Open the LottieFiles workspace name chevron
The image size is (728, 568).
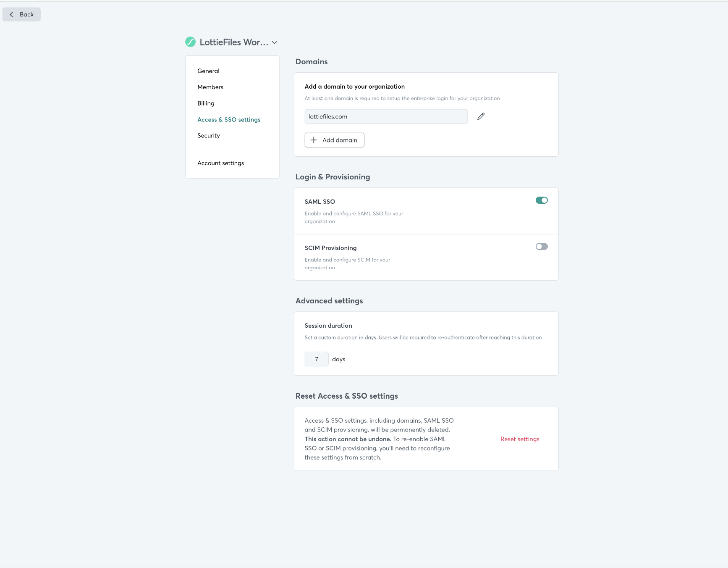click(275, 42)
